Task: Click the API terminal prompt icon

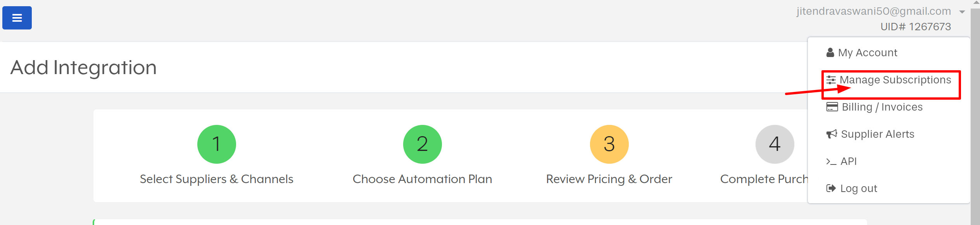Action: tap(831, 161)
